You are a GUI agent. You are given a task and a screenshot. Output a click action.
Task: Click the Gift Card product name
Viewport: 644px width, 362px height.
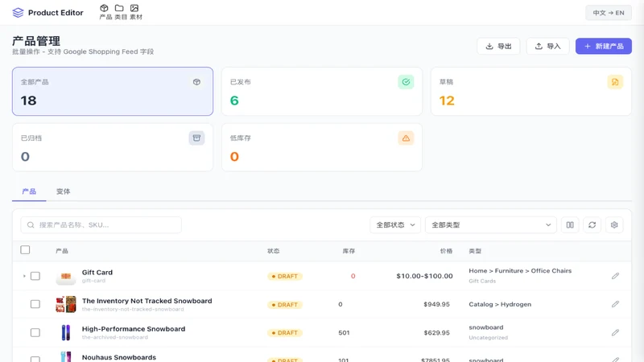(97, 272)
